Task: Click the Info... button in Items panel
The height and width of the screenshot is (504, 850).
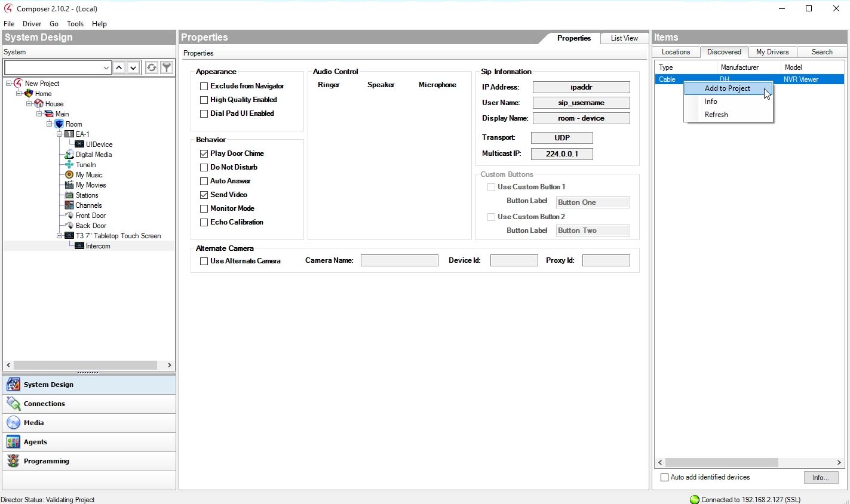Action: 821,477
